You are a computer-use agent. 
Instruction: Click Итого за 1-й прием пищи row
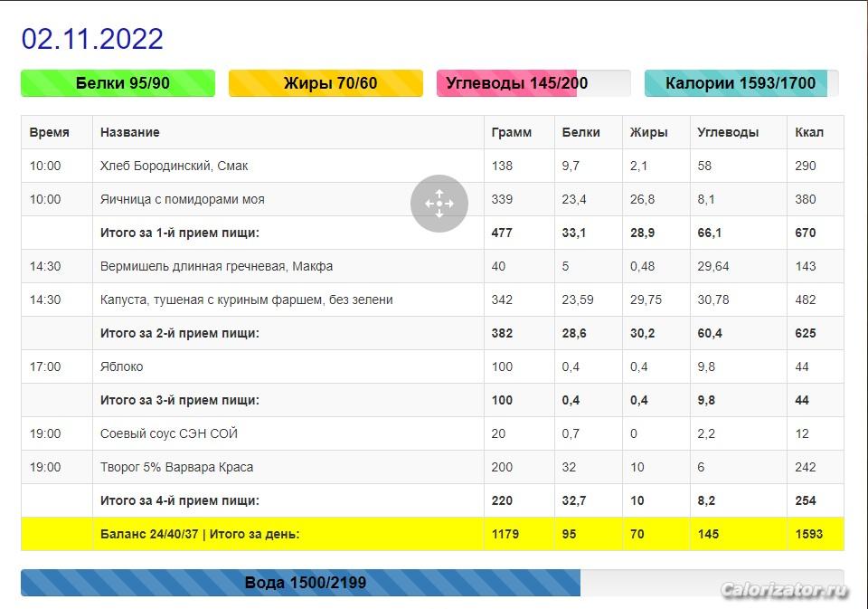pyautogui.click(x=179, y=233)
